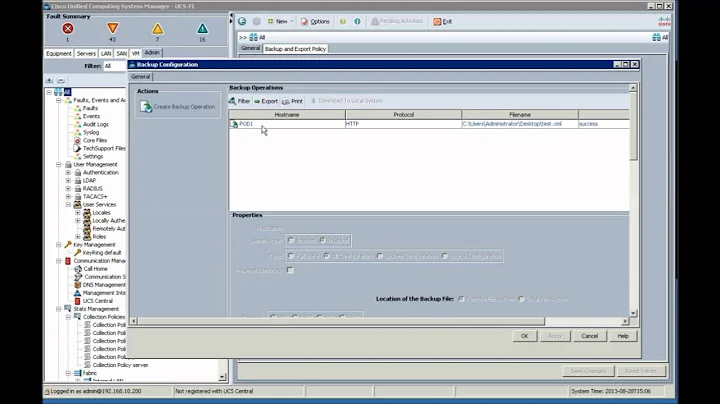Switch to the LAN tab
720x404 pixels.
point(106,54)
